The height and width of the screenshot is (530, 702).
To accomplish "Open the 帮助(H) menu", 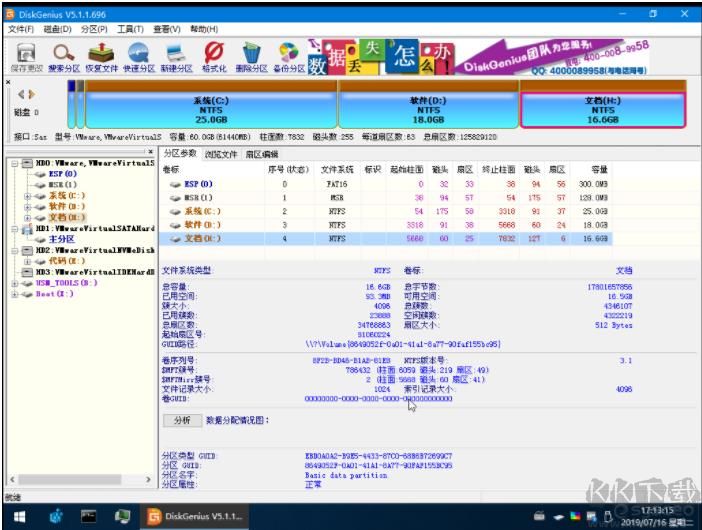I will [x=204, y=29].
